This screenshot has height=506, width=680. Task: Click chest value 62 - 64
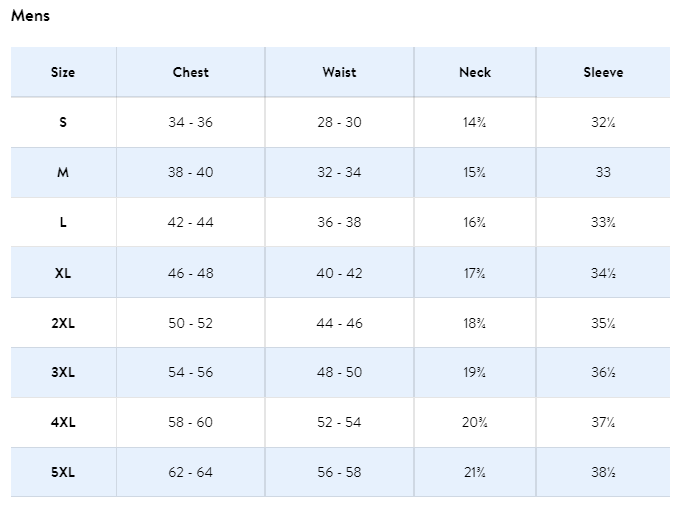pos(190,472)
